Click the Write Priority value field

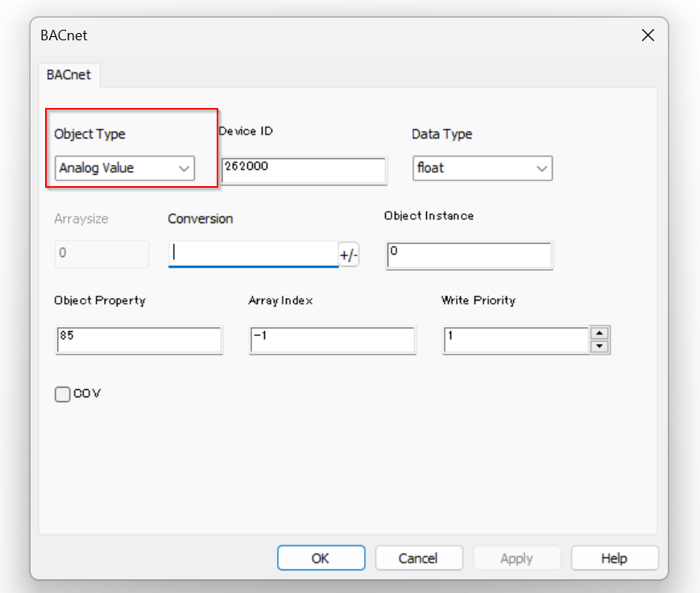point(516,340)
